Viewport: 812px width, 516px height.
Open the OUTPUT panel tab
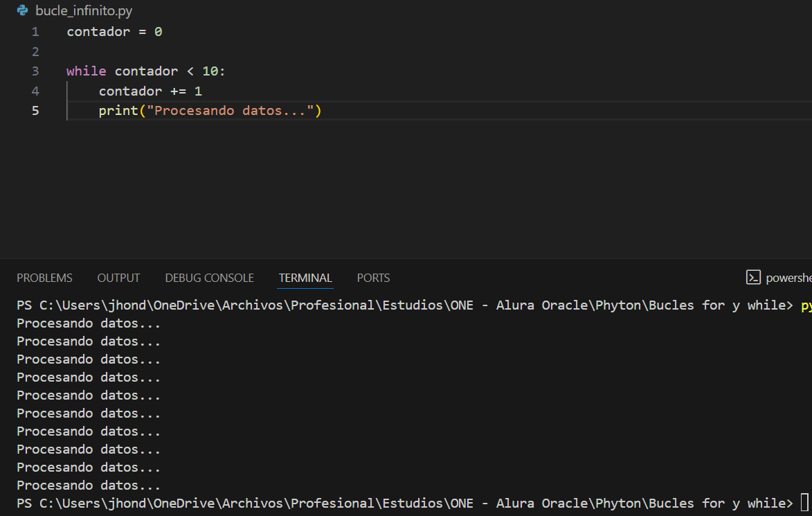118,278
